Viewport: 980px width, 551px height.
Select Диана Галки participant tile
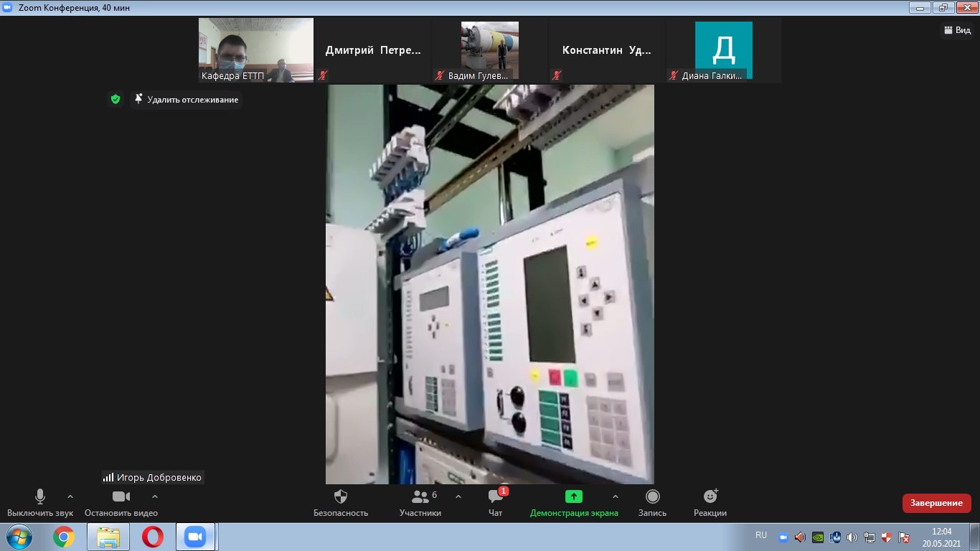coord(723,50)
